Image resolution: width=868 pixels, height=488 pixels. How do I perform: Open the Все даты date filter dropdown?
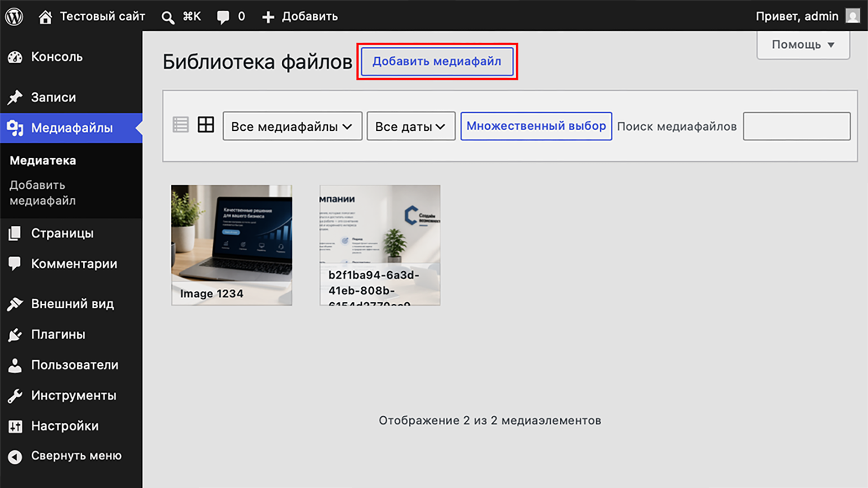(x=411, y=126)
